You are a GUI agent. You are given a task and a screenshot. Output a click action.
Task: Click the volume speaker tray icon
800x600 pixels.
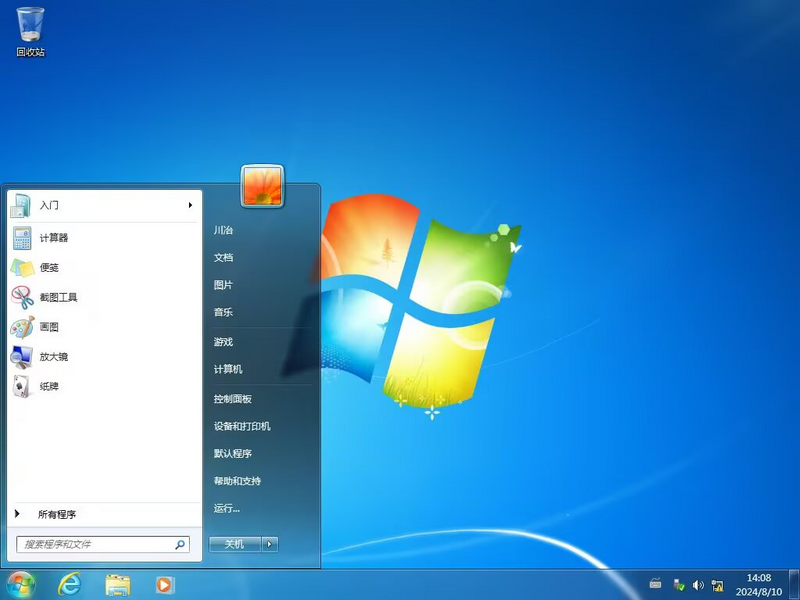[697, 584]
